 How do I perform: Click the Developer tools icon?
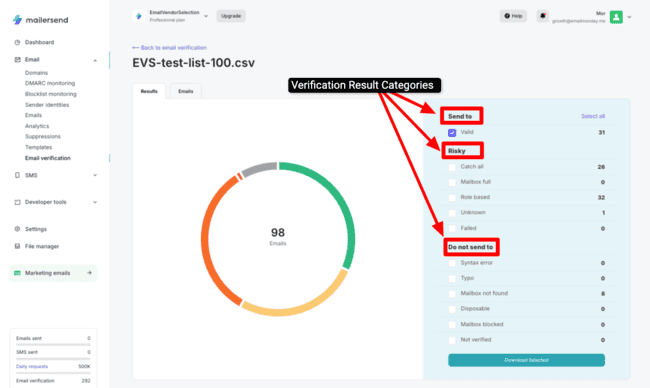tap(17, 202)
